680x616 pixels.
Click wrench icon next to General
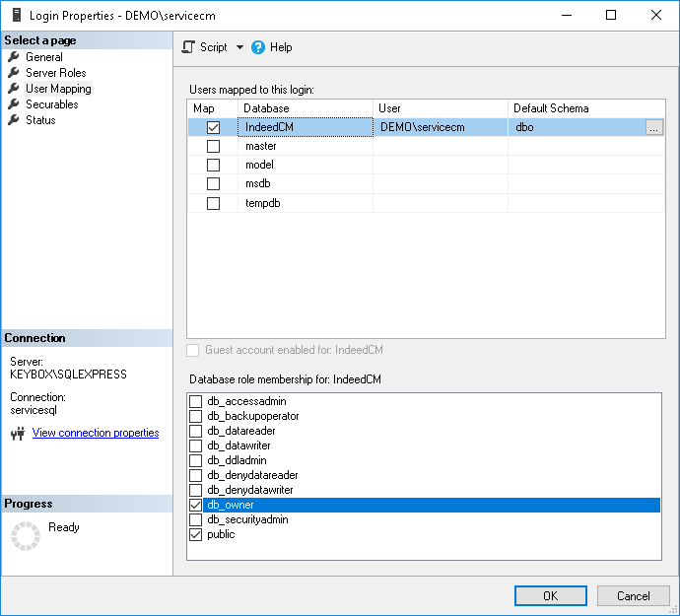pos(14,56)
